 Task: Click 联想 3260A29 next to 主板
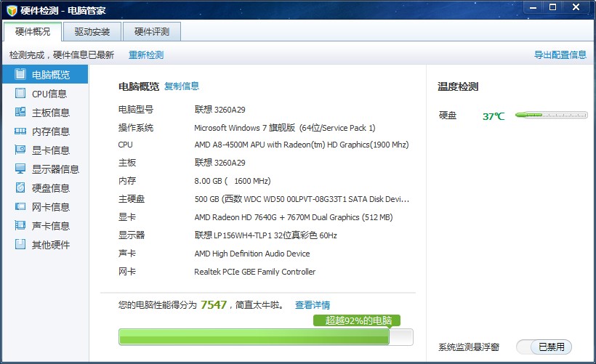point(220,163)
